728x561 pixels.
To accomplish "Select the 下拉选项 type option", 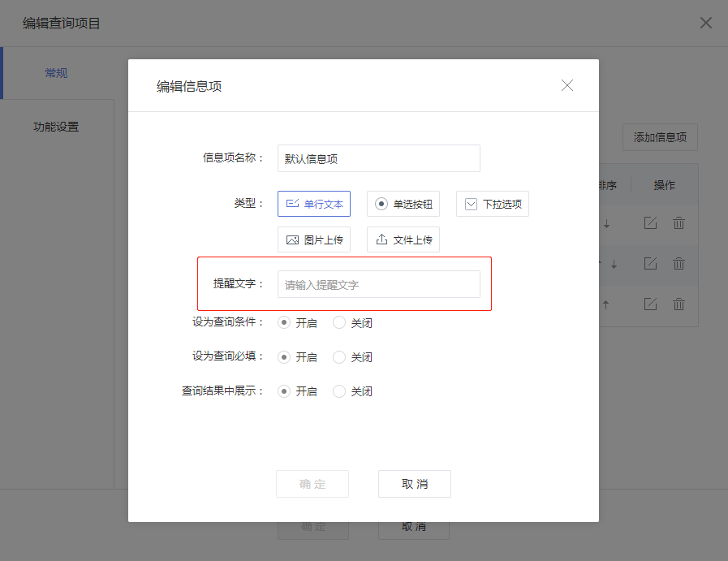I will click(x=492, y=204).
